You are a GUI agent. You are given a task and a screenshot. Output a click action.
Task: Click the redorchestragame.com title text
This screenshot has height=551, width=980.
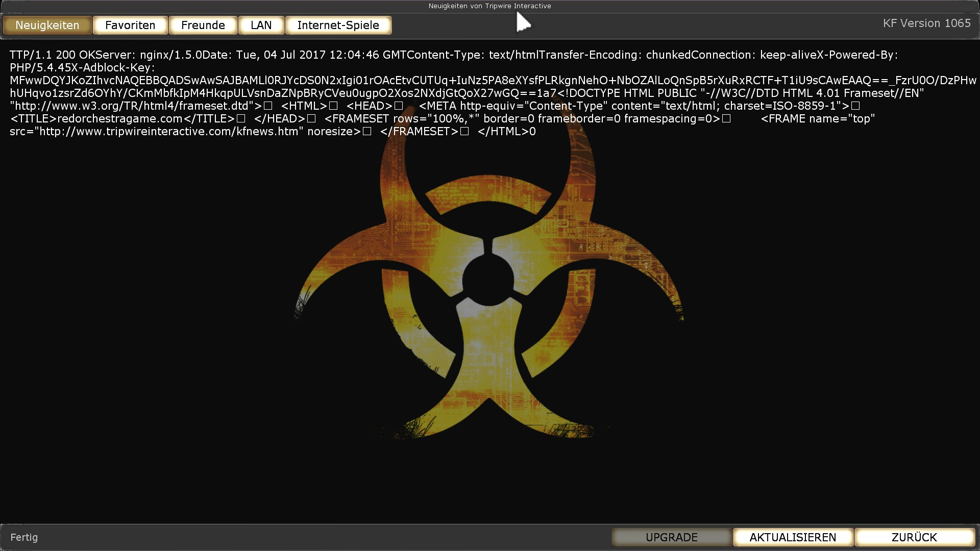120,119
